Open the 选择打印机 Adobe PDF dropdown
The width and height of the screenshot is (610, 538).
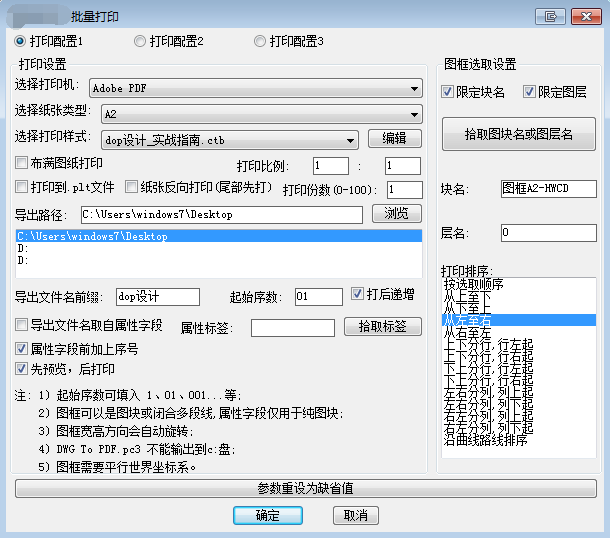tap(255, 88)
